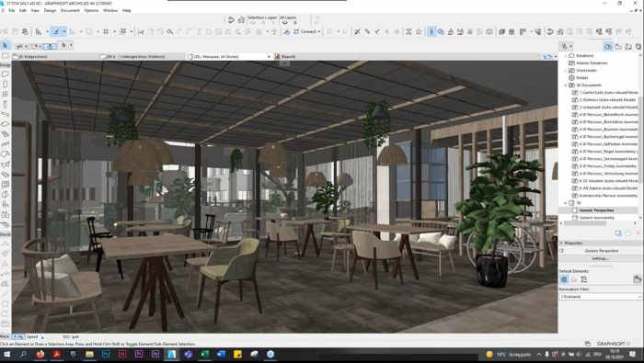Click the second grid display icon

123,31
